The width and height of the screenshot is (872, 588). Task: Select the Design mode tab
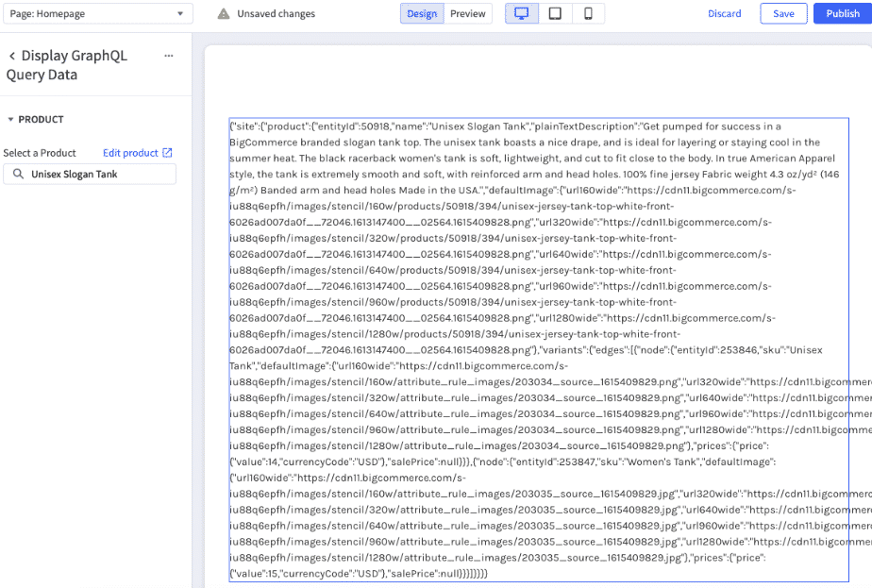(x=422, y=14)
